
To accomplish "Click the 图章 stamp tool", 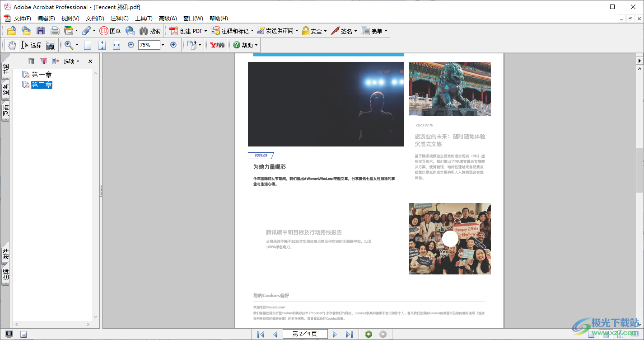I will (110, 31).
